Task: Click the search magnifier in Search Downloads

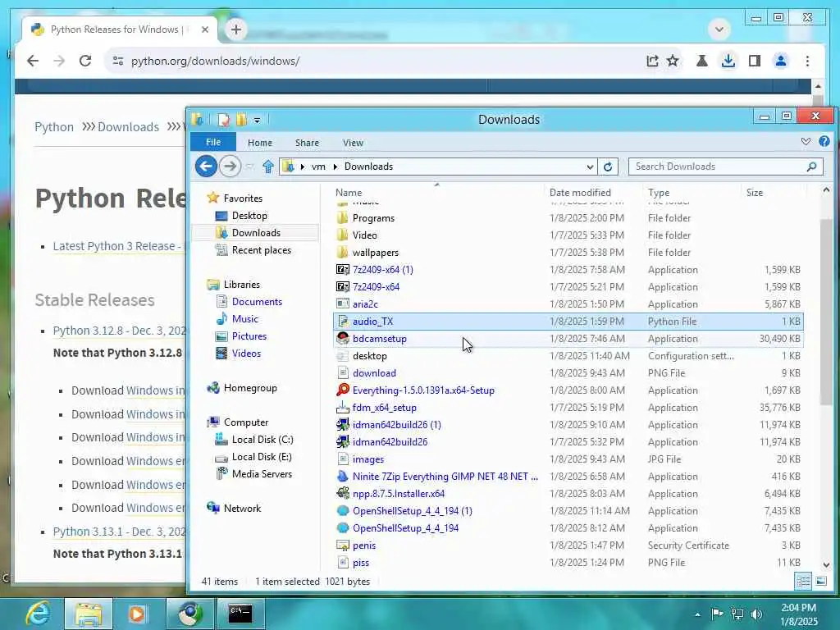Action: coord(811,167)
